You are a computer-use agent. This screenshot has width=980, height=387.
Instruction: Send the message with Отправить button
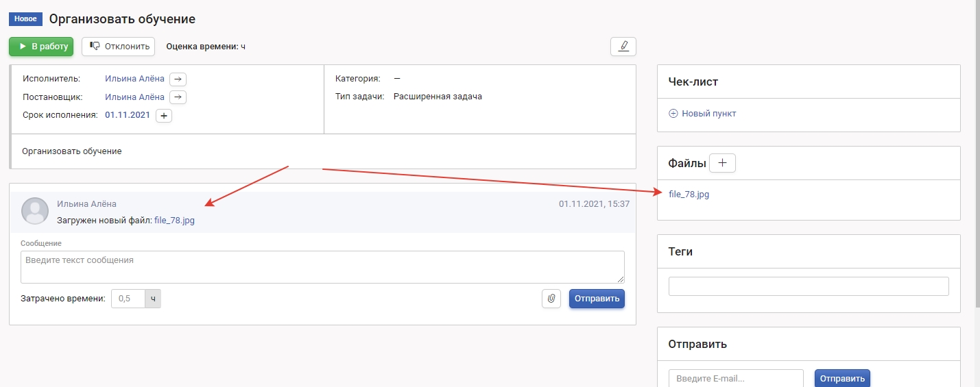[597, 299]
